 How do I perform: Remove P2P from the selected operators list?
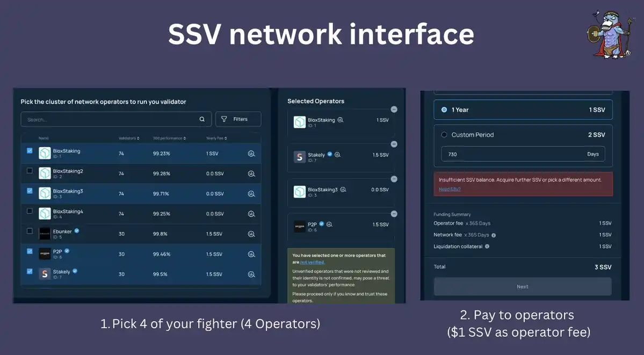(394, 214)
